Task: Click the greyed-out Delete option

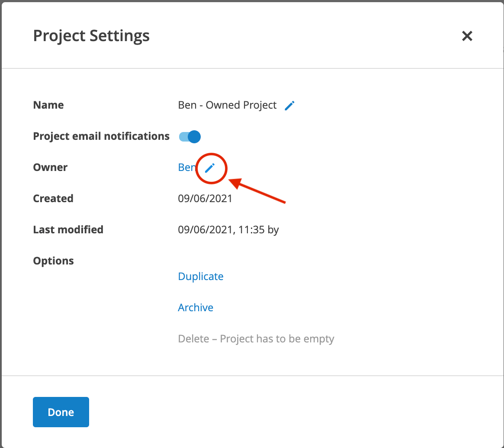Action: click(256, 338)
